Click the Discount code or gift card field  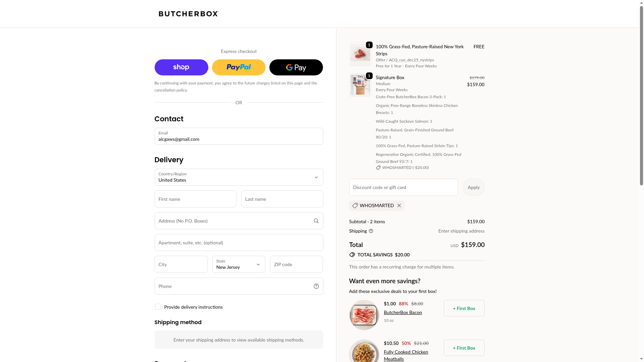pyautogui.click(x=403, y=187)
